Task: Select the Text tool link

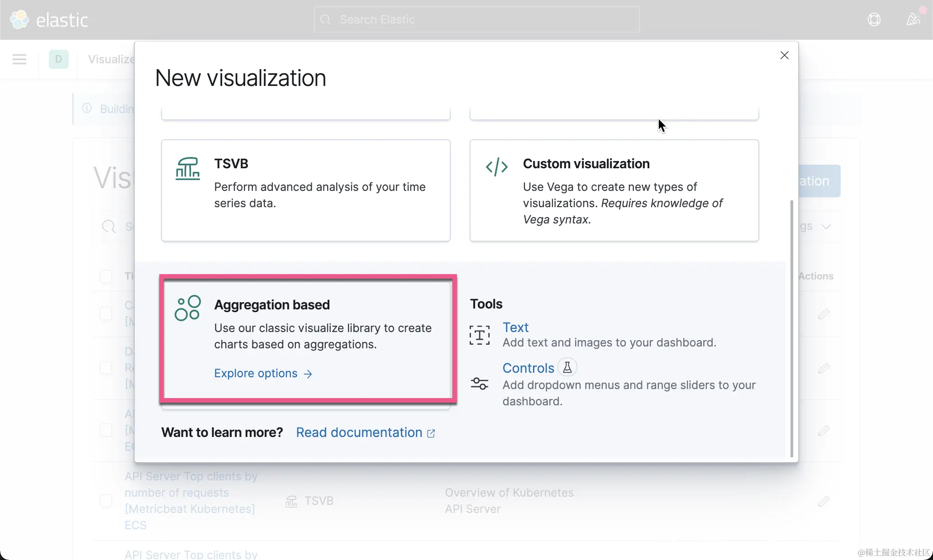Action: pos(515,327)
